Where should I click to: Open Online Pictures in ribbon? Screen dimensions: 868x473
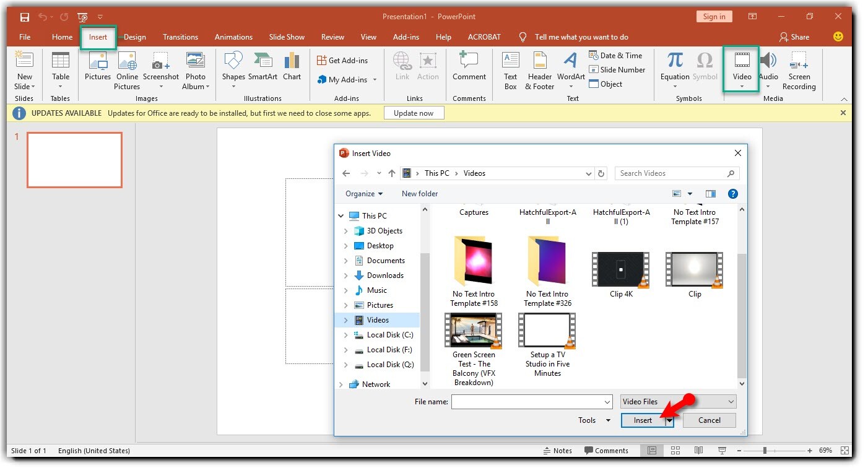click(x=127, y=71)
